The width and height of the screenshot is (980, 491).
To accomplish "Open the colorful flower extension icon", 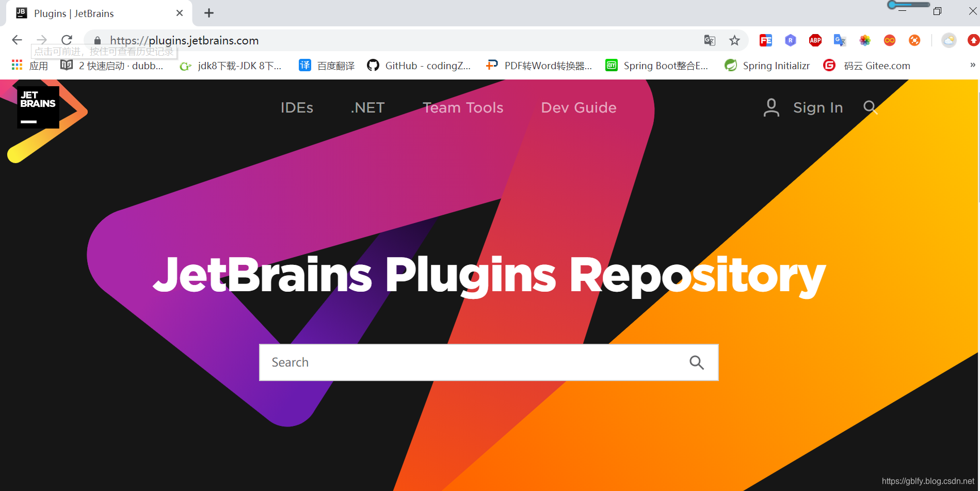I will (865, 40).
